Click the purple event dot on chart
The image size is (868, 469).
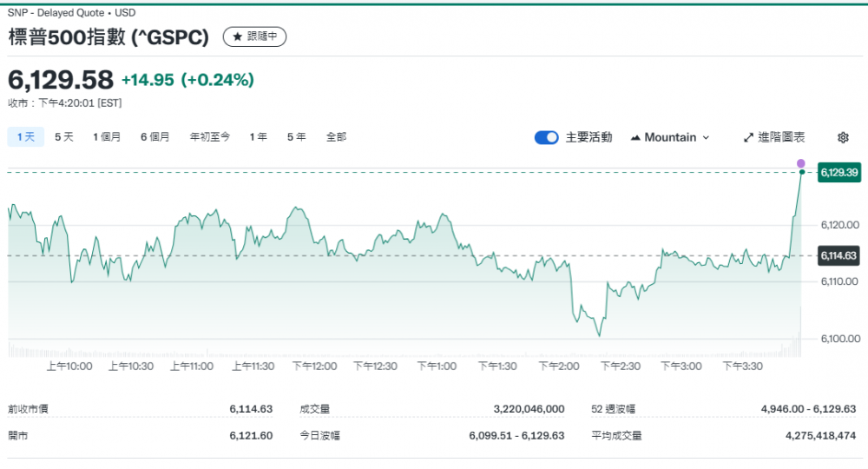[800, 163]
